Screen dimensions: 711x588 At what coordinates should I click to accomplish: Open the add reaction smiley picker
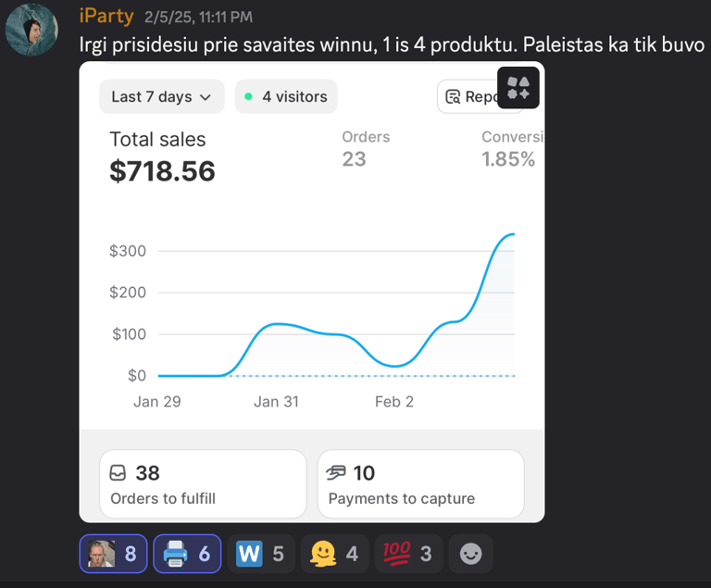click(x=471, y=554)
